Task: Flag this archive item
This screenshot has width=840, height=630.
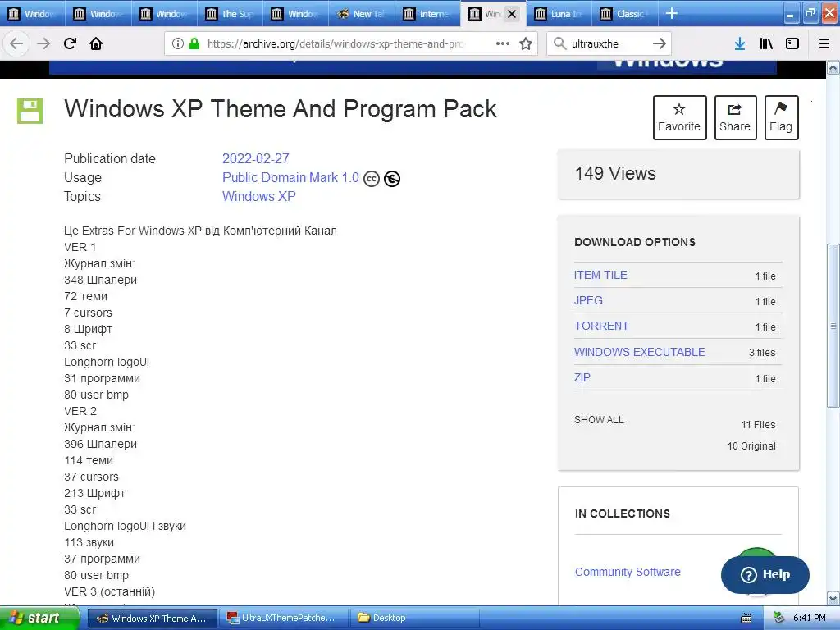Action: pyautogui.click(x=781, y=117)
